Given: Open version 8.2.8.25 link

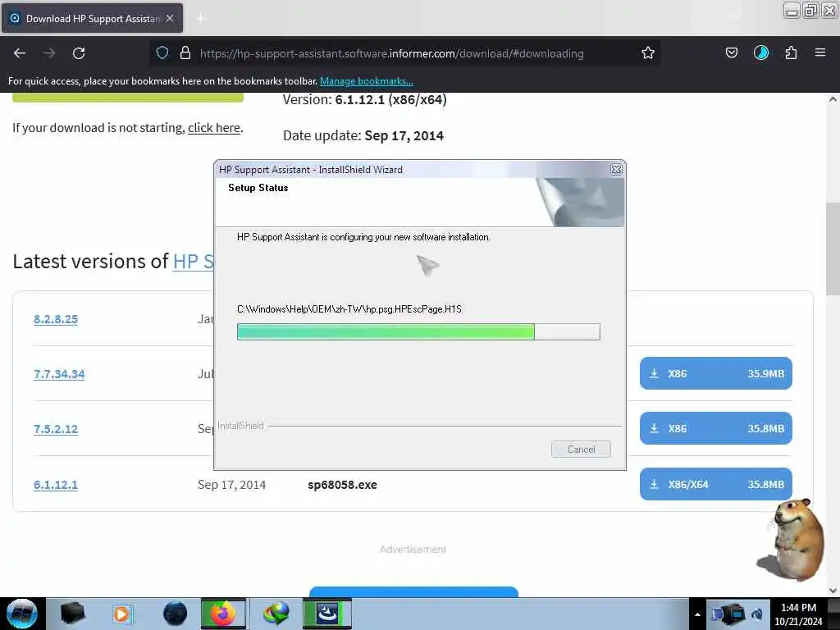Looking at the screenshot, I should (56, 319).
